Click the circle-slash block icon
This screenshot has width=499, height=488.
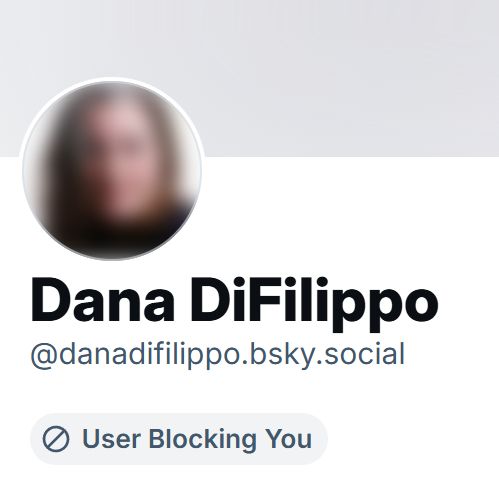coord(56,439)
